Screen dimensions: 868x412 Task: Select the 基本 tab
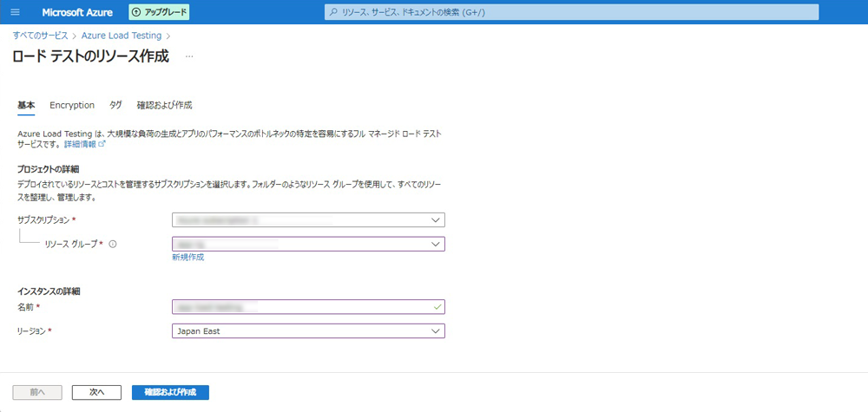tap(26, 105)
